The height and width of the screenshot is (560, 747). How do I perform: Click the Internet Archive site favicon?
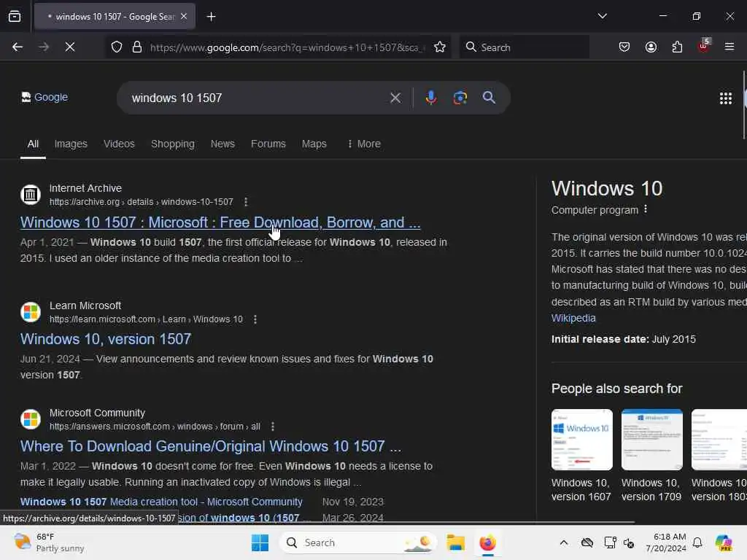31,195
